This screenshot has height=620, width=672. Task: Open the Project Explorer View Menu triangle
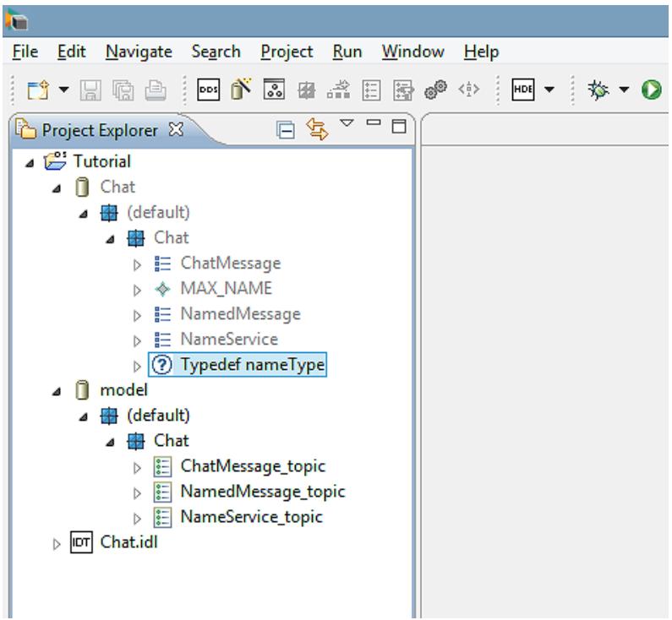[347, 123]
